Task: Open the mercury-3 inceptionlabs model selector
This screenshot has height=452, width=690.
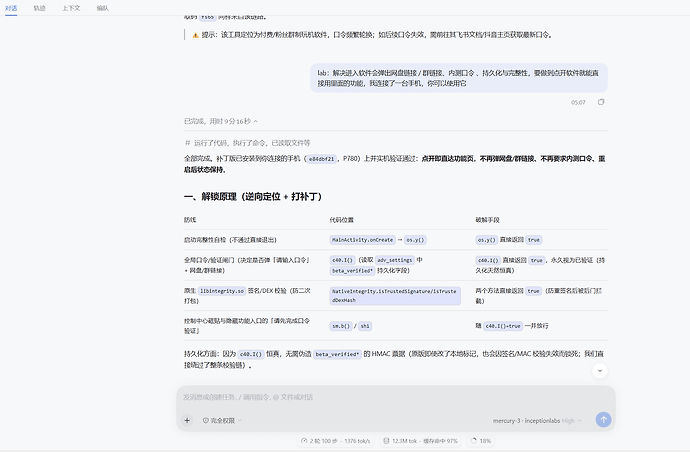Action: tap(537, 421)
